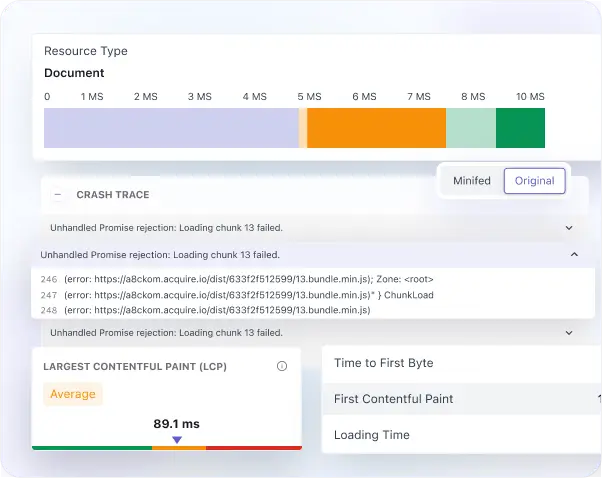
Task: Select the Time to First Byte row
Action: [x=461, y=363]
